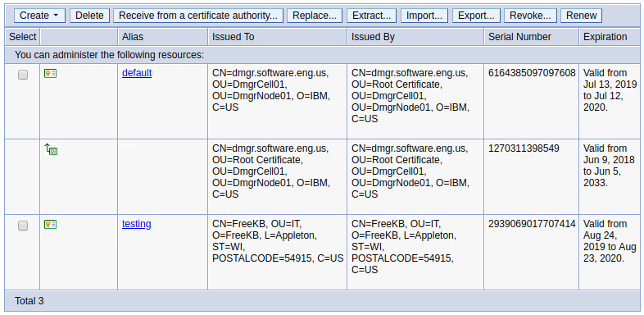Click the Extract... button
This screenshot has width=644, height=315.
371,16
